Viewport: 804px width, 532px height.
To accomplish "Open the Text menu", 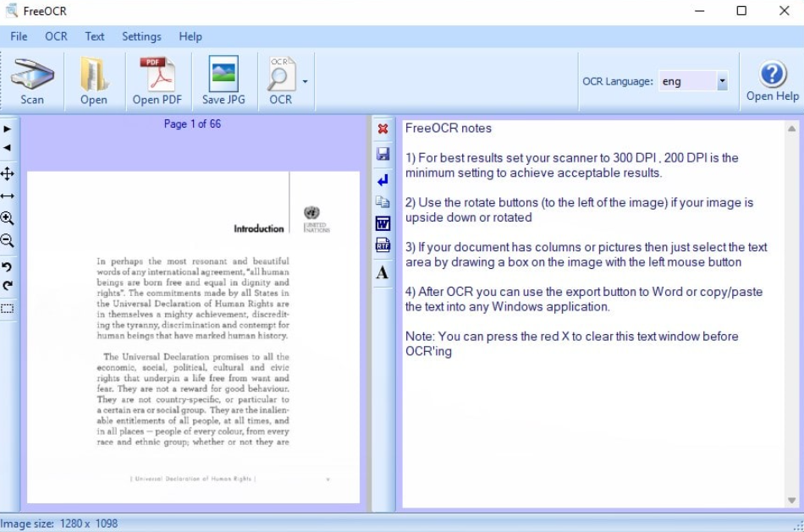I will 94,36.
